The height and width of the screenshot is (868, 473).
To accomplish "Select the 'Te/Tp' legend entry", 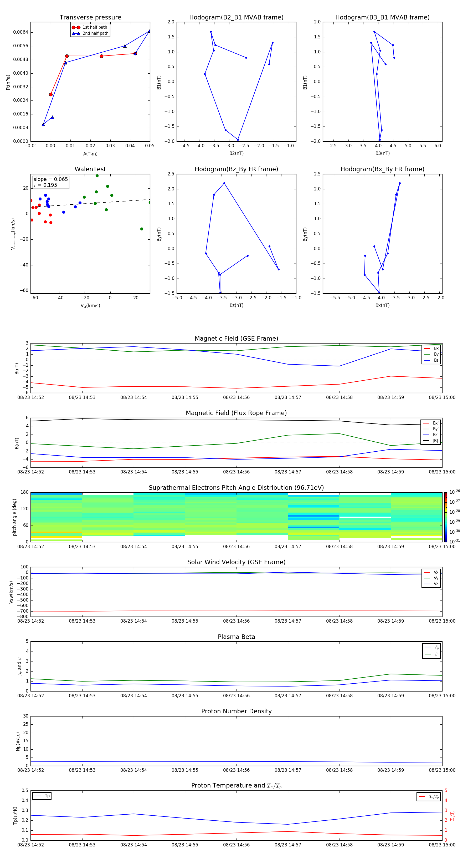I will click(x=429, y=796).
